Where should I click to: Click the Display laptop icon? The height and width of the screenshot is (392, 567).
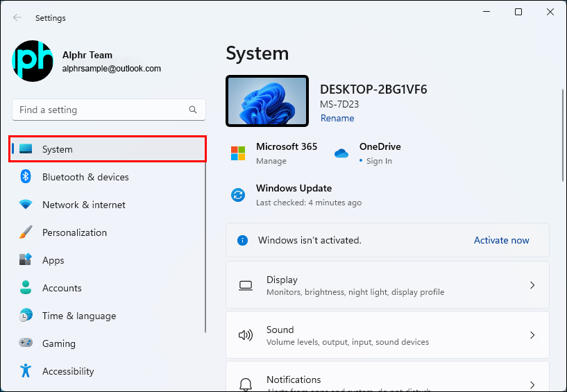point(246,285)
